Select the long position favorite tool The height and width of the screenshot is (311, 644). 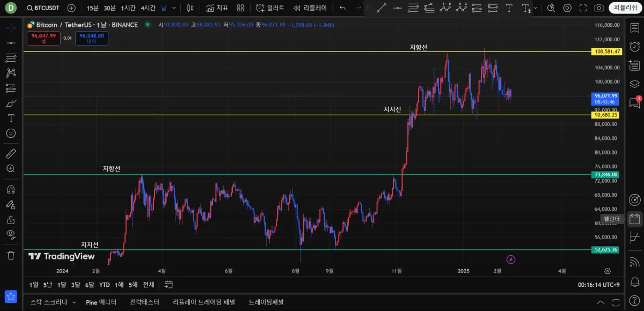(477, 8)
